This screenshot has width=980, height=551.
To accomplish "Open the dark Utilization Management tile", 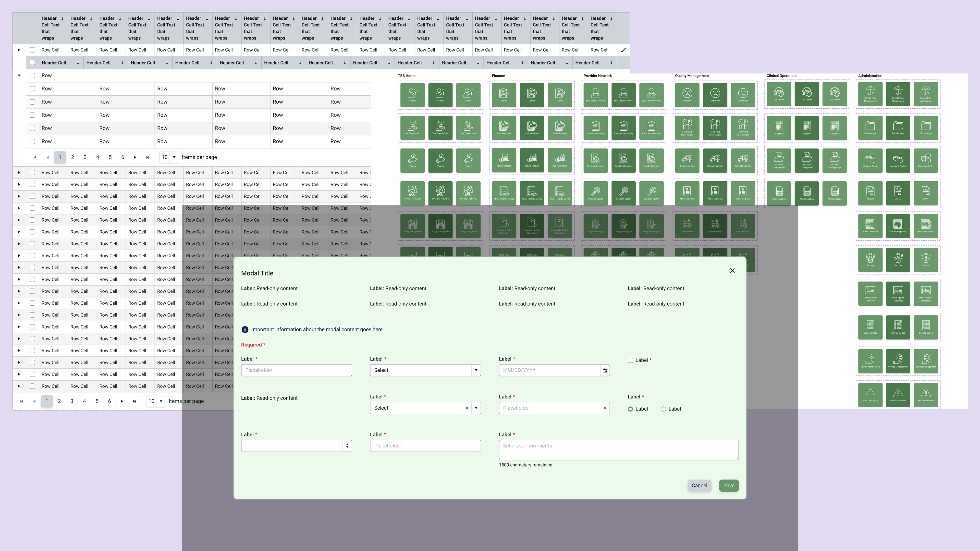I will point(806,160).
